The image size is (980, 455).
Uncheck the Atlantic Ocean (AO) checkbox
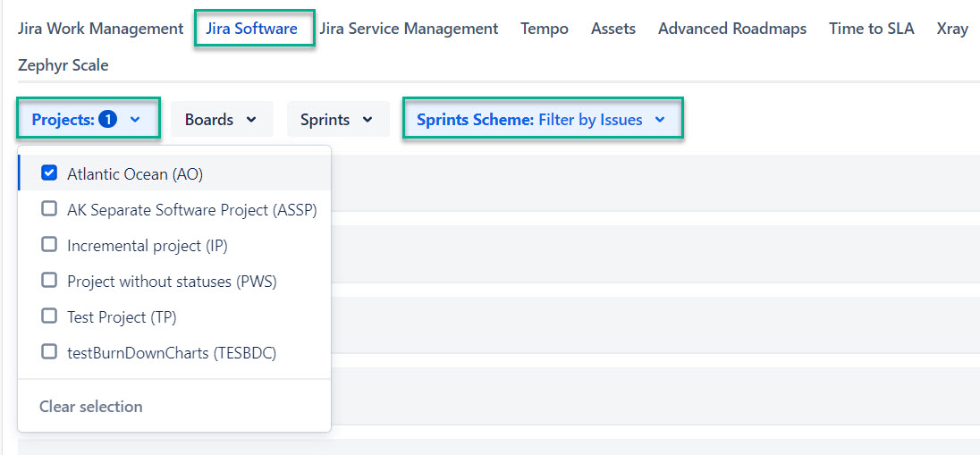(x=50, y=173)
